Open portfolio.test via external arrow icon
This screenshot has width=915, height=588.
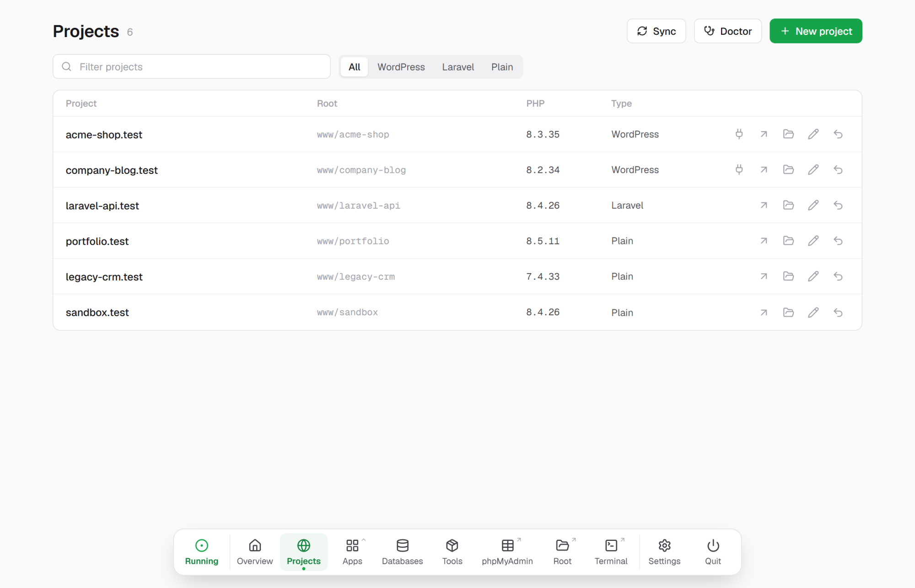tap(764, 241)
